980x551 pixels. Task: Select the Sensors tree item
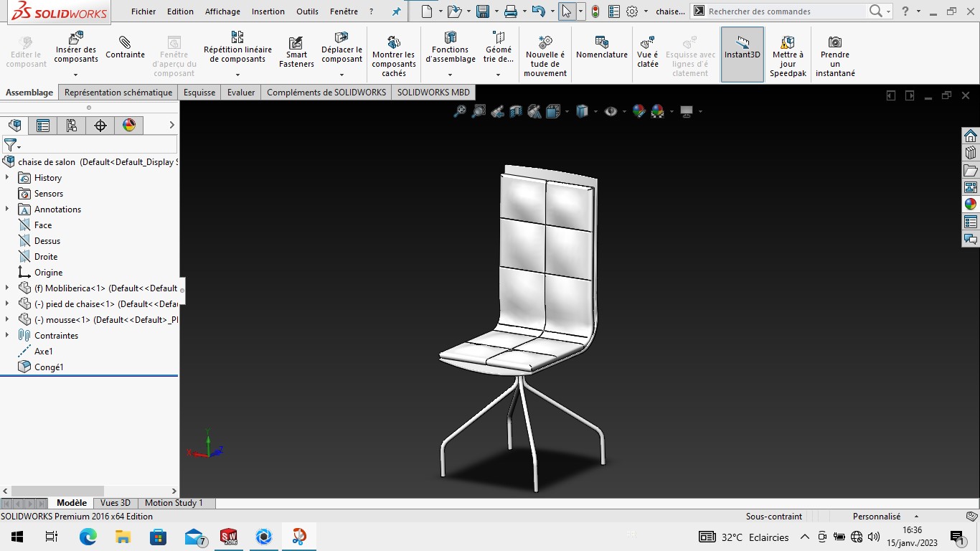[49, 194]
